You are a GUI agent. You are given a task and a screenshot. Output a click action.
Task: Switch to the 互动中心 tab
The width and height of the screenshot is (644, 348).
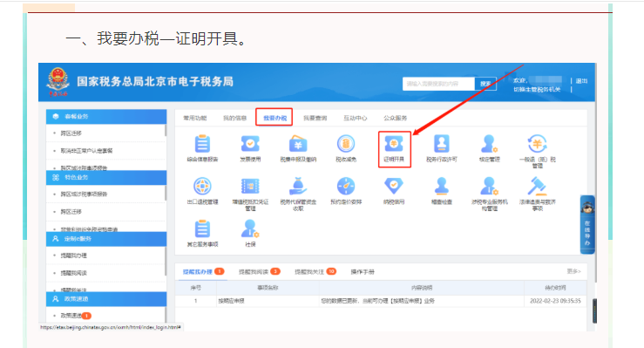coord(356,118)
